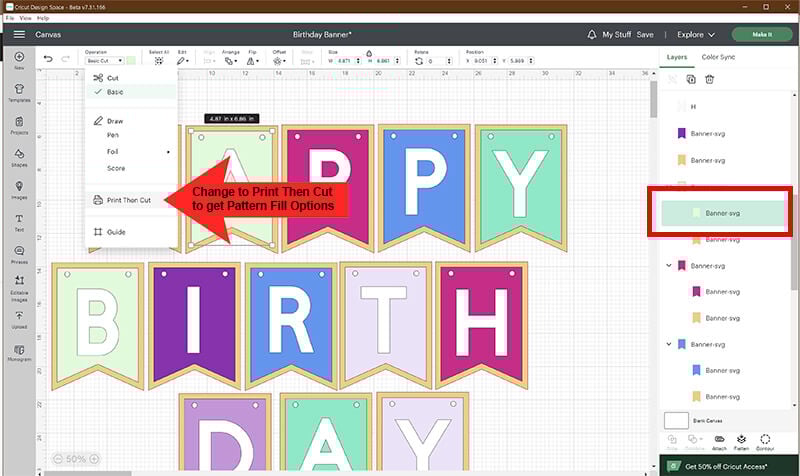This screenshot has height=476, width=800.
Task: Open the View menu
Action: click(x=25, y=18)
